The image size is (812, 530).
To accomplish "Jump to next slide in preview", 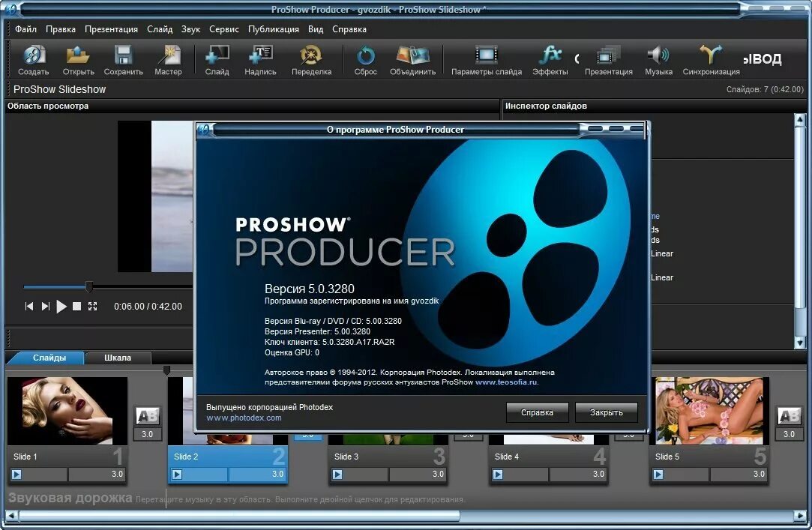I will tap(46, 307).
